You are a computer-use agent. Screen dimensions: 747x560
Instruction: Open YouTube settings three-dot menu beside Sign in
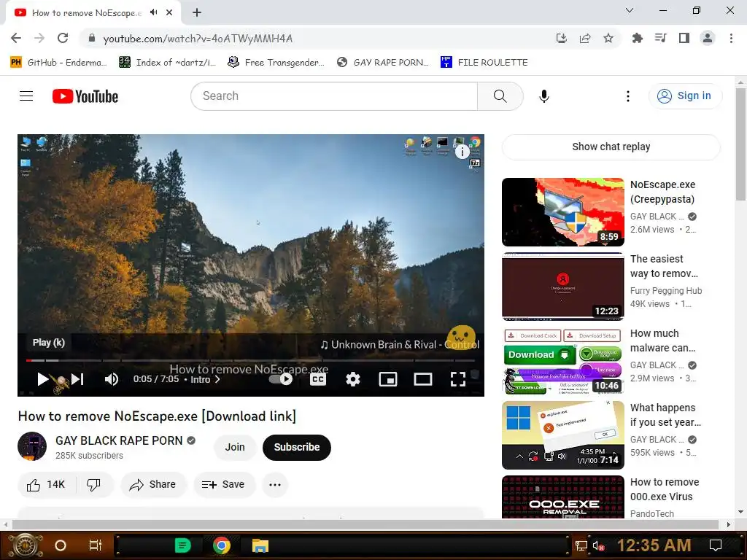point(628,96)
